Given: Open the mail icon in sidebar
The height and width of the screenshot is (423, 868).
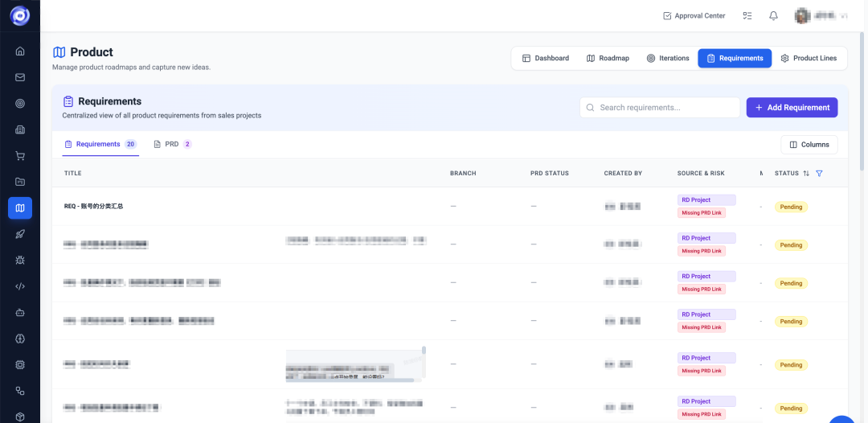Looking at the screenshot, I should [20, 77].
